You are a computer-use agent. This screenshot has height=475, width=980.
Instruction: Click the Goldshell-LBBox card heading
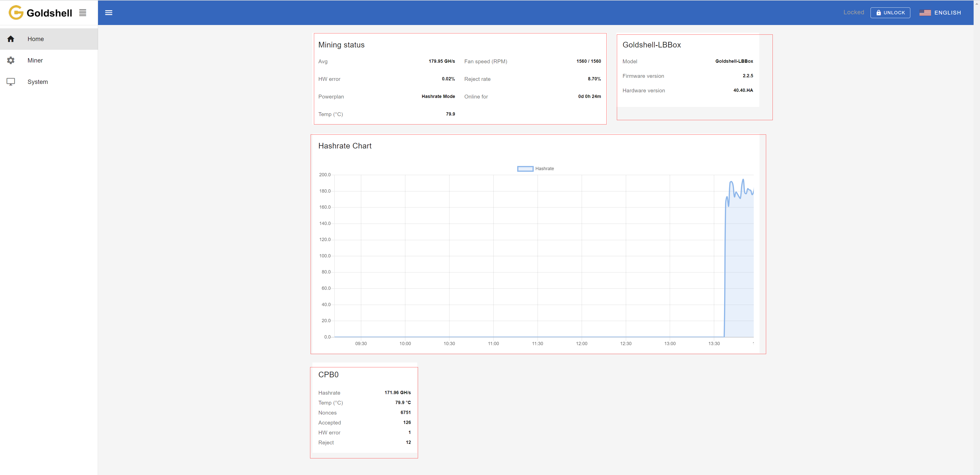[x=652, y=45]
